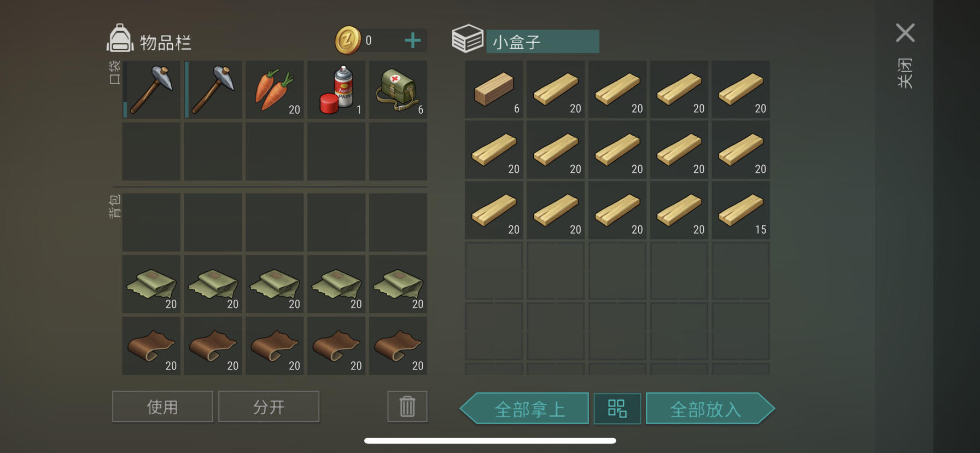980x453 pixels.
Task: Click the 全部放入 put all button
Action: tap(710, 409)
